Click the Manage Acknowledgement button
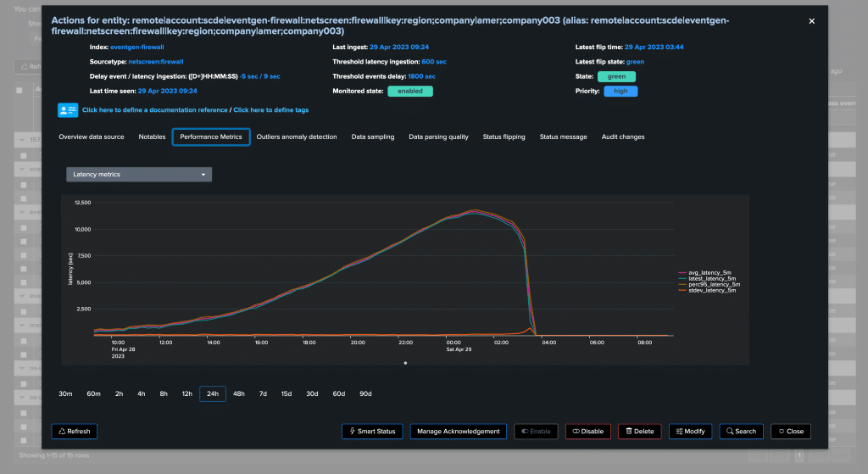This screenshot has height=474, width=868. pos(459,431)
